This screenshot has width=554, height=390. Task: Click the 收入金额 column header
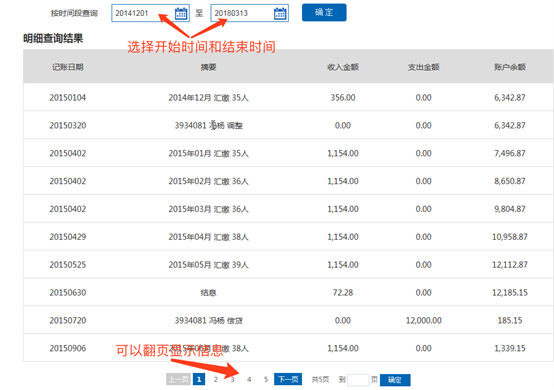coord(343,67)
